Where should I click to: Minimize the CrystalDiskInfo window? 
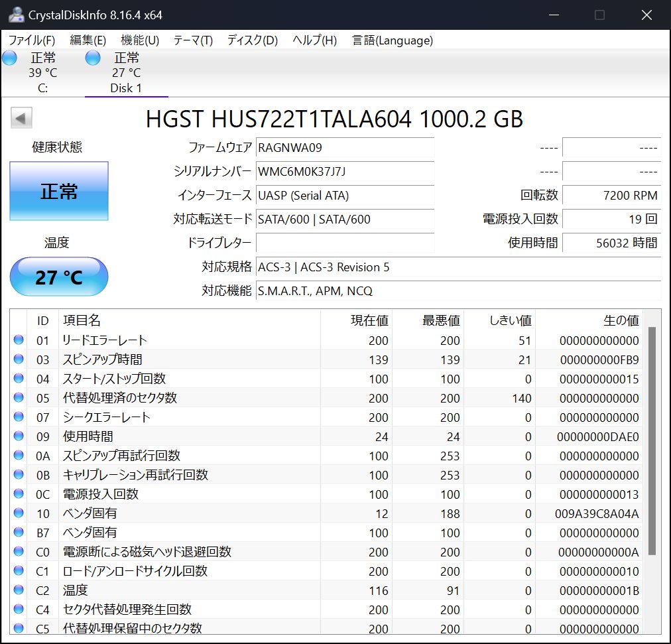pos(554,15)
